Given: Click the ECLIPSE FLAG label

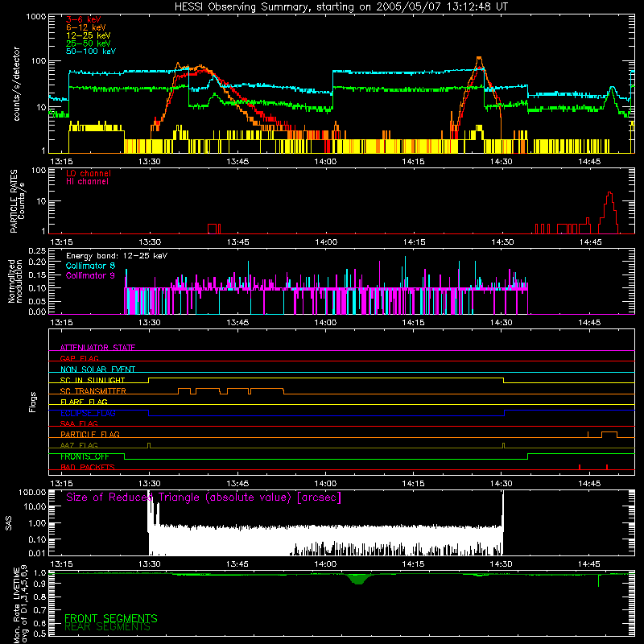Looking at the screenshot, I should 88,413.
